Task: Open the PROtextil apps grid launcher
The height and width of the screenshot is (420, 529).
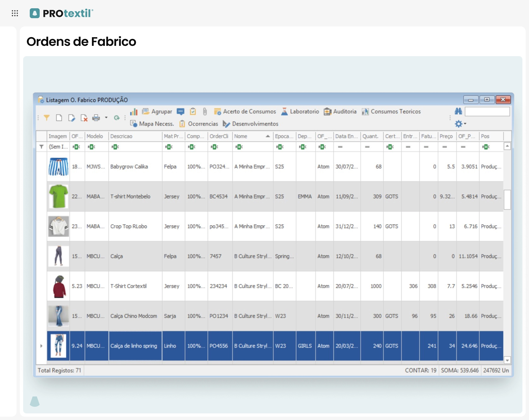Action: tap(15, 13)
